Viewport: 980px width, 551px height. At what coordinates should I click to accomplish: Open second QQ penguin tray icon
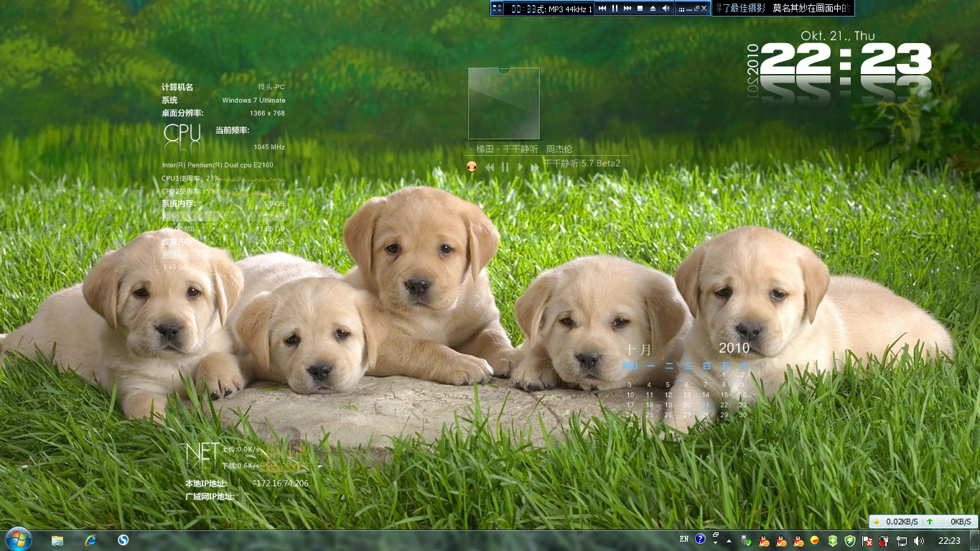pyautogui.click(x=780, y=541)
